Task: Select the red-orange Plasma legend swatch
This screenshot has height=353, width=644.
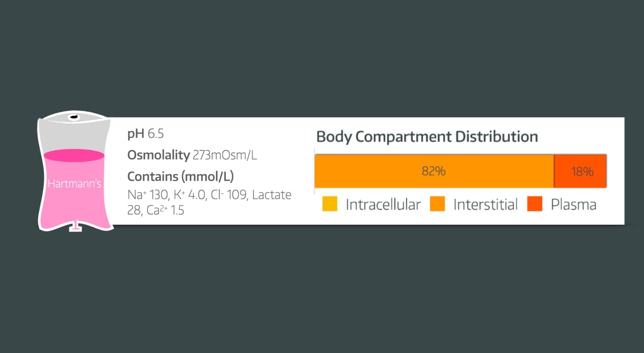Action: [x=535, y=204]
